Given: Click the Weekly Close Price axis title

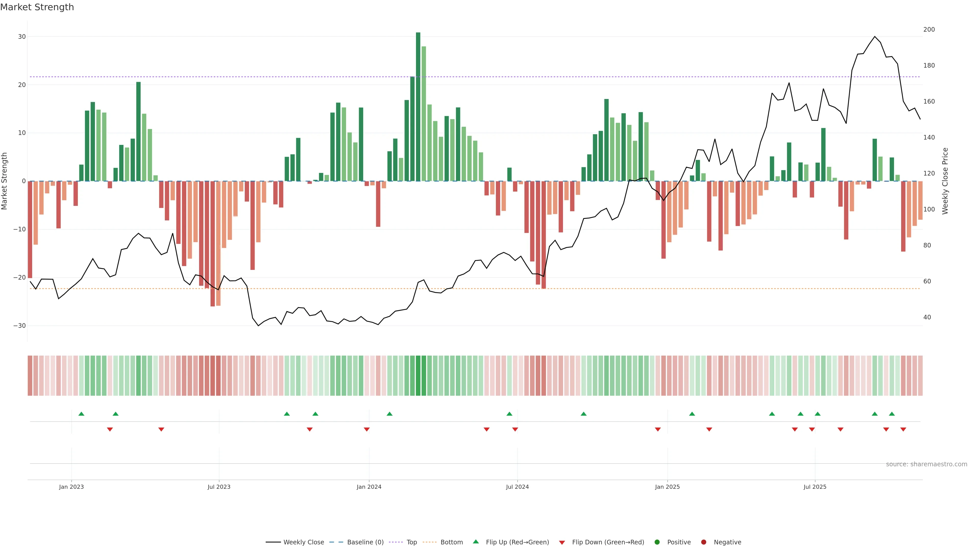Looking at the screenshot, I should click(945, 181).
